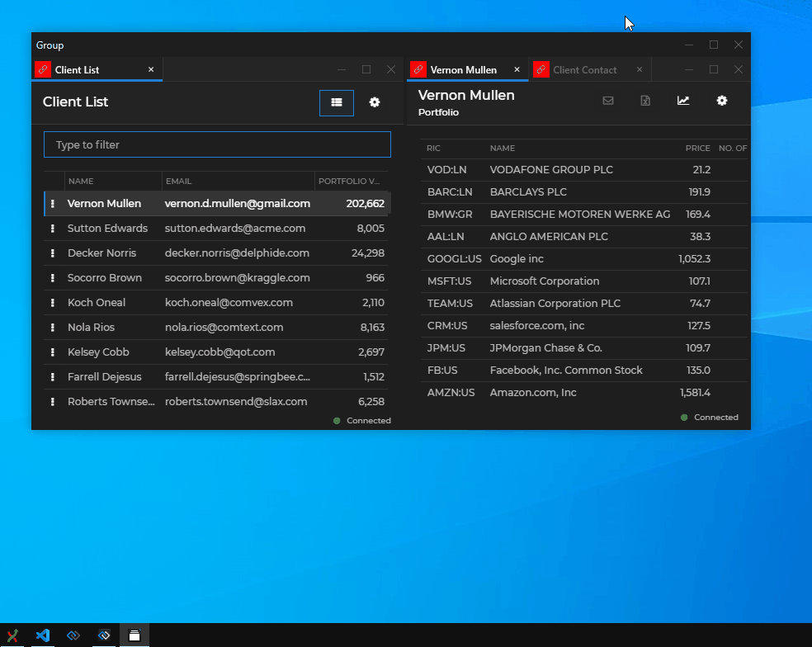
Task: Toggle the Connected status indicator in Client List
Action: click(361, 419)
